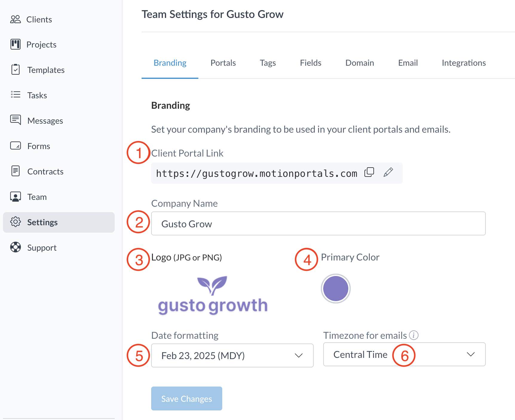The image size is (515, 420).
Task: Click the Save Changes button
Action: 186,398
